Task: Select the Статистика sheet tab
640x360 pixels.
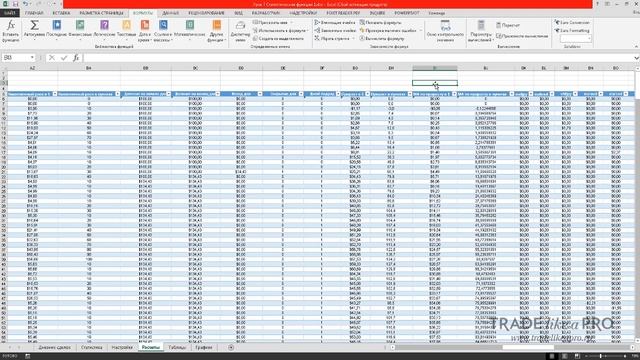Action: coord(91,347)
